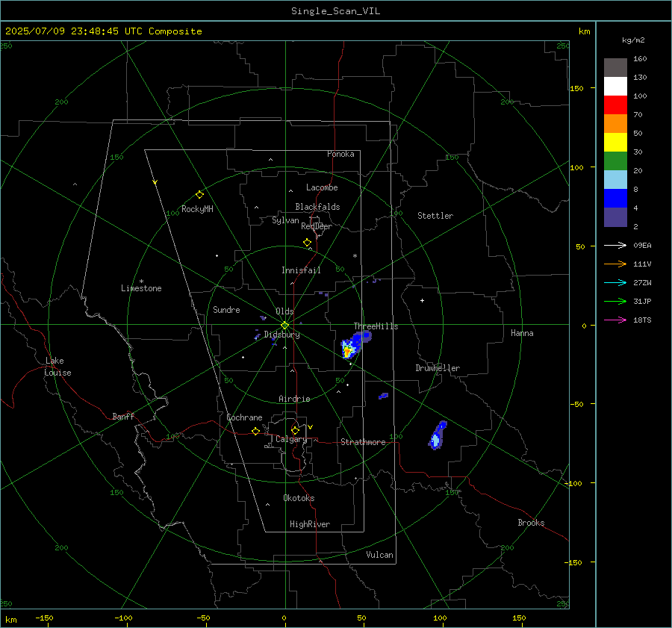Click the RockyMH label
This screenshot has height=628, width=672.
point(197,209)
